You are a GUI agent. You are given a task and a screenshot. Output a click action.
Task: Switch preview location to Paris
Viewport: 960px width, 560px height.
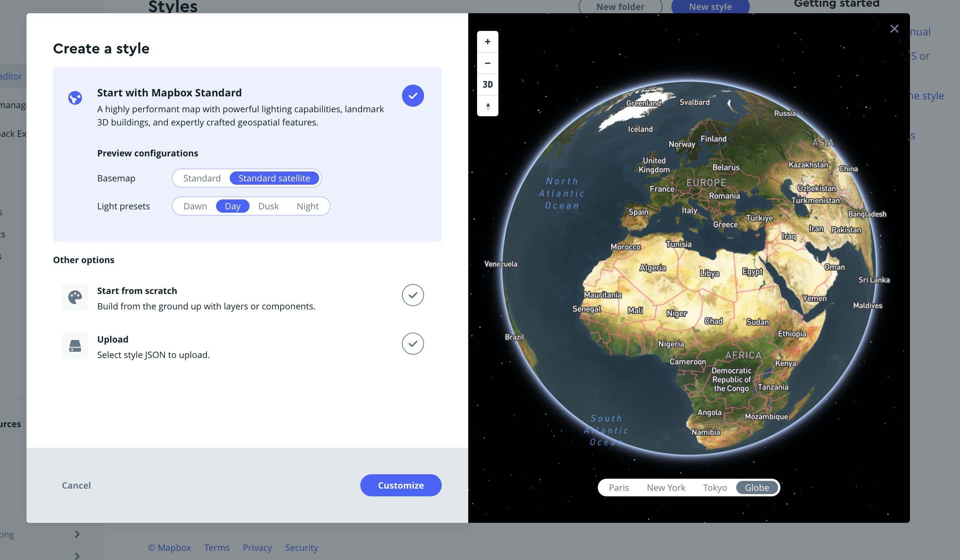pyautogui.click(x=618, y=488)
